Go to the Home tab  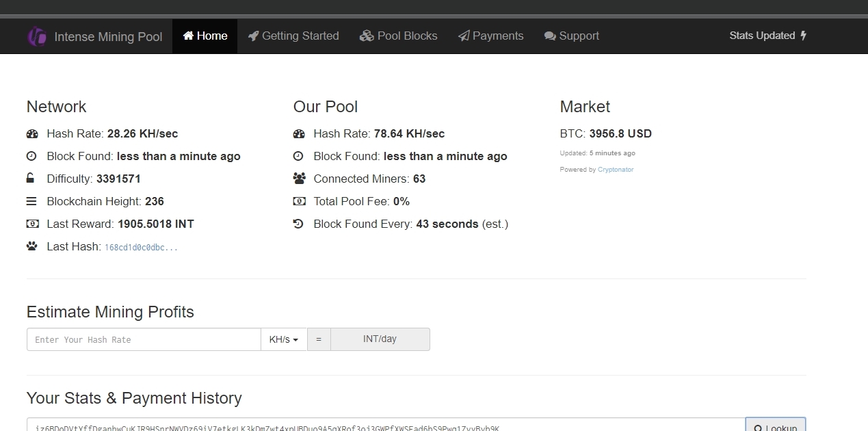click(205, 36)
